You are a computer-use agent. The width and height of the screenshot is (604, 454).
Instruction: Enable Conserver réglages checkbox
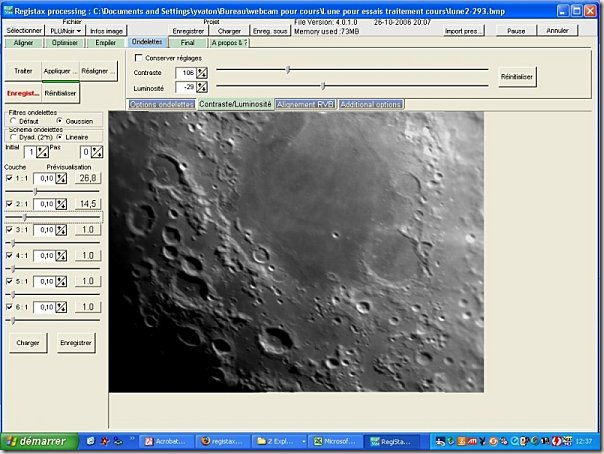pyautogui.click(x=138, y=58)
